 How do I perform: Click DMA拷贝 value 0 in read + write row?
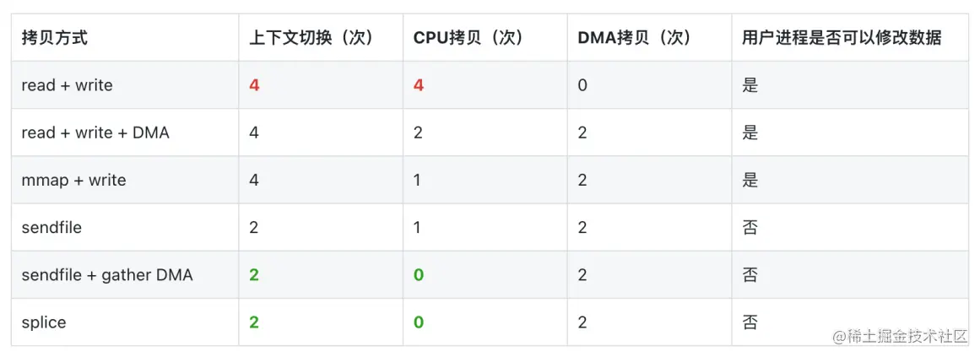(x=582, y=85)
